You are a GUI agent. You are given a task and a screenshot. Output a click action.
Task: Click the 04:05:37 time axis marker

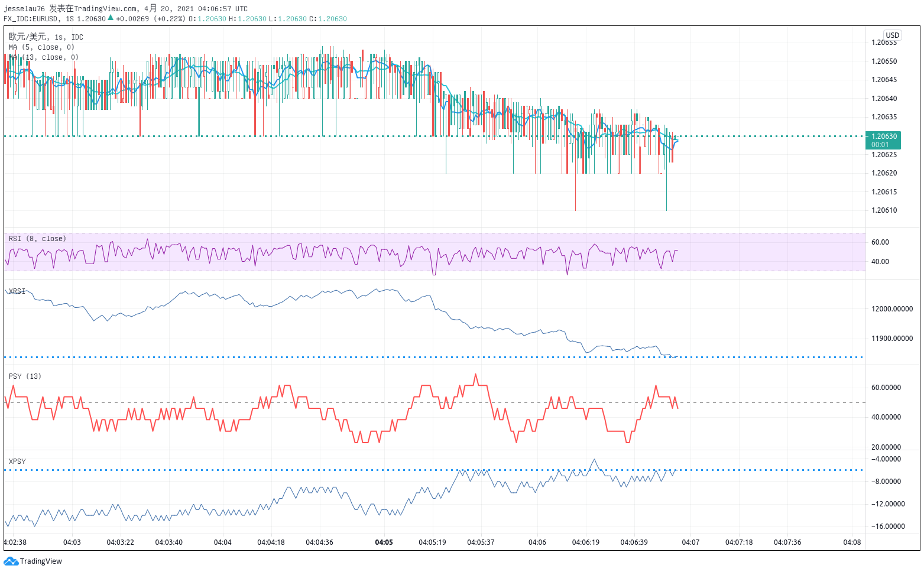[x=481, y=542]
